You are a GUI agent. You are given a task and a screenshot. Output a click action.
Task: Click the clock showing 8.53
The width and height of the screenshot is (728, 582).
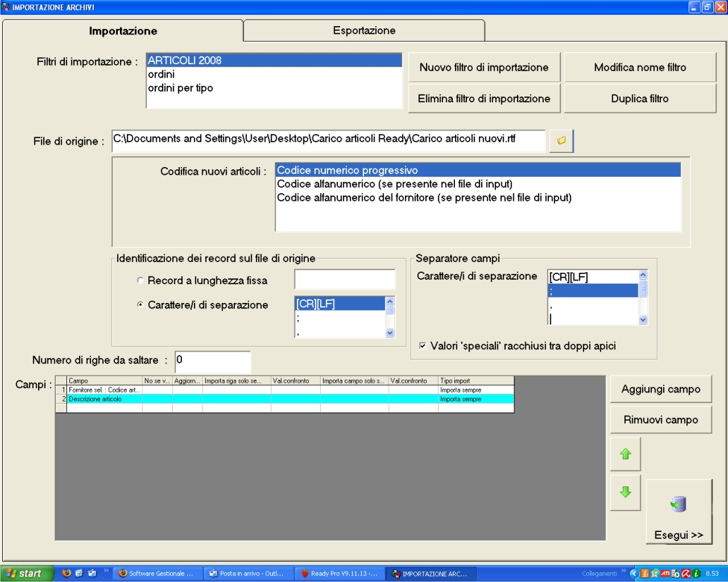point(712,574)
